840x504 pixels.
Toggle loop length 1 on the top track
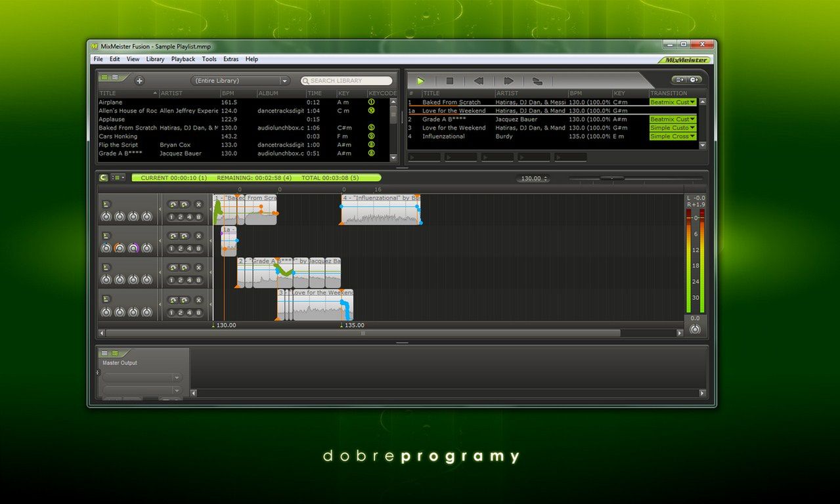171,217
